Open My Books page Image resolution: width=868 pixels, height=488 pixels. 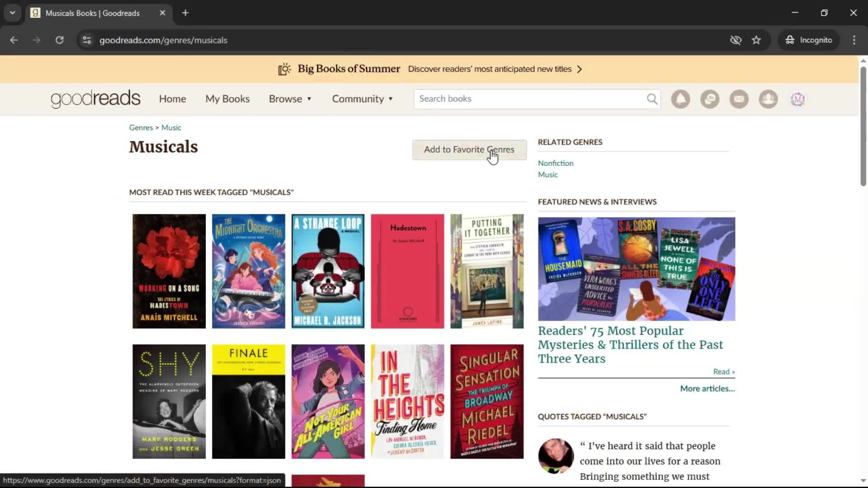(227, 99)
